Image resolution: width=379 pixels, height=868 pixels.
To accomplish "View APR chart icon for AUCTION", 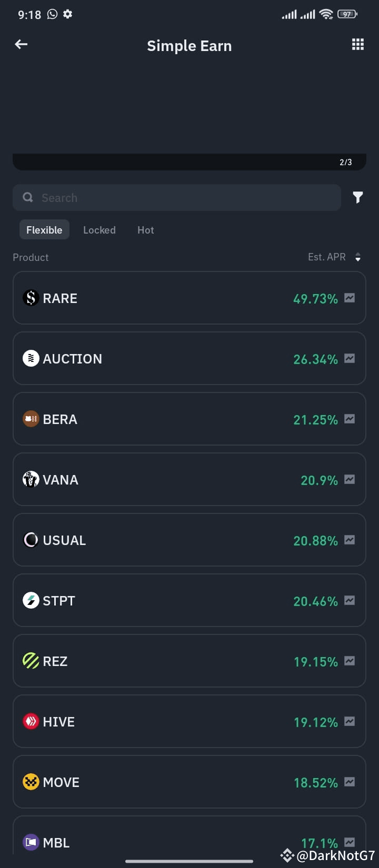I will pyautogui.click(x=350, y=358).
